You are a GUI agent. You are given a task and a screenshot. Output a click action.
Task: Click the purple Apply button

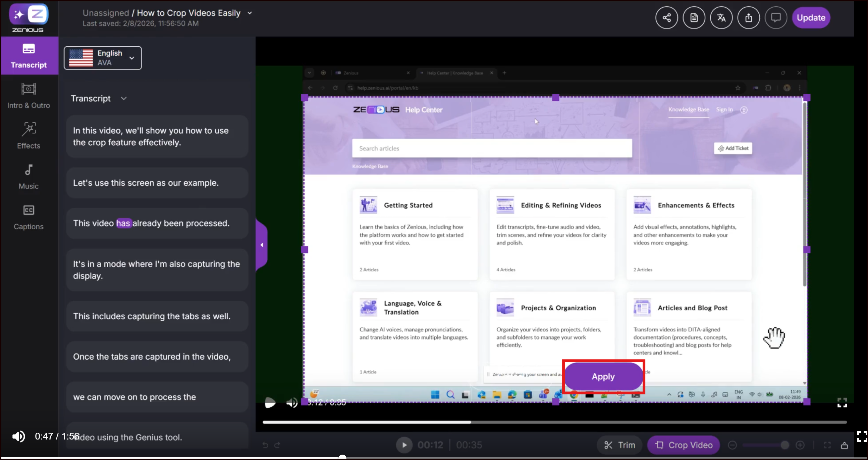(x=603, y=376)
